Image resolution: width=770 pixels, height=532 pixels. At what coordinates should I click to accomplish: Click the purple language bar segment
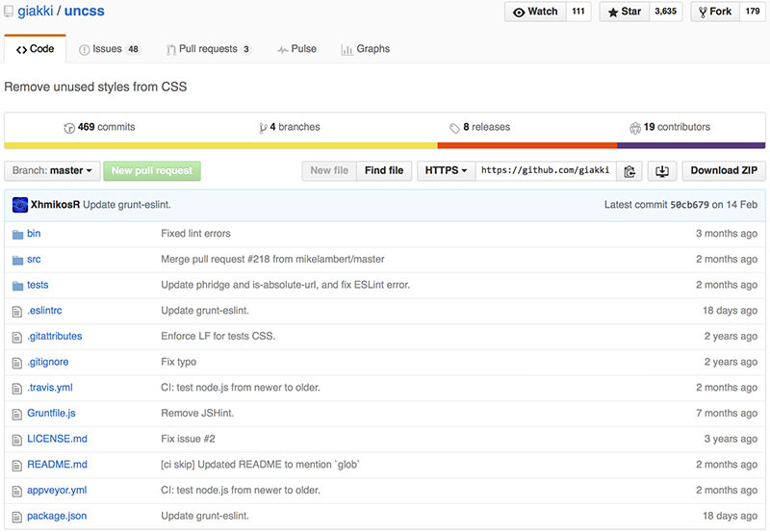[x=691, y=145]
